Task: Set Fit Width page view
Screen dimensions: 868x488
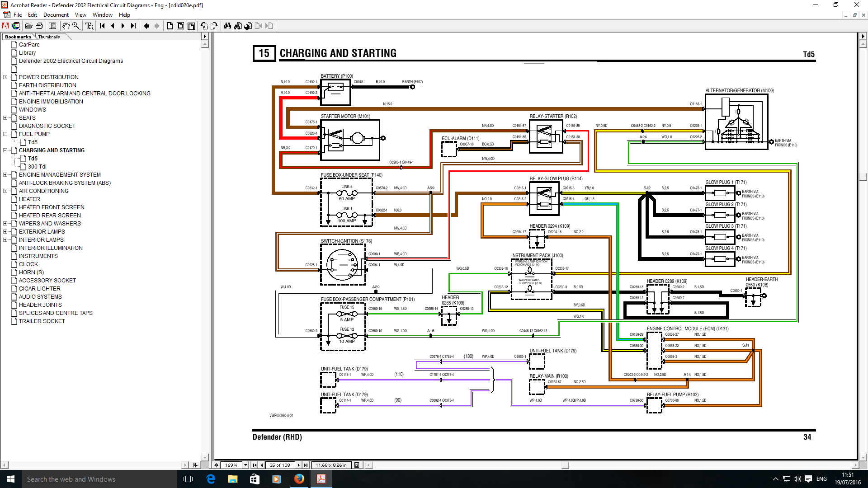Action: pos(191,26)
